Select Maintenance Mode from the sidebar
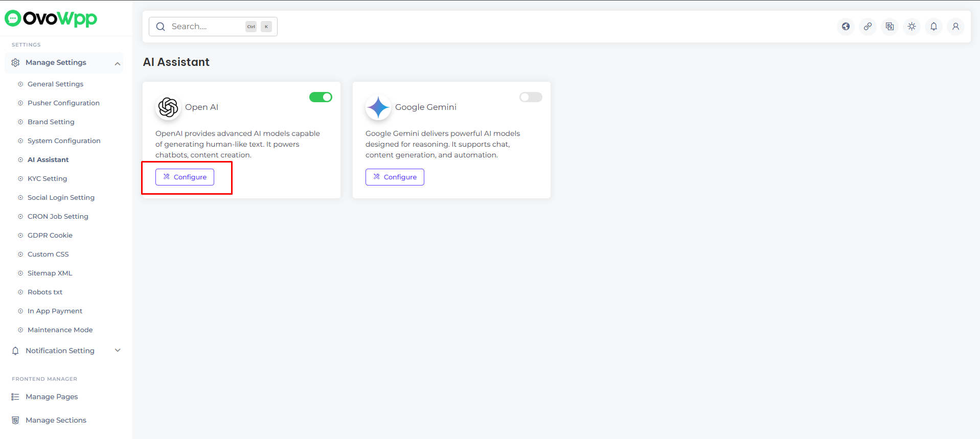Viewport: 980px width, 439px height. point(60,330)
